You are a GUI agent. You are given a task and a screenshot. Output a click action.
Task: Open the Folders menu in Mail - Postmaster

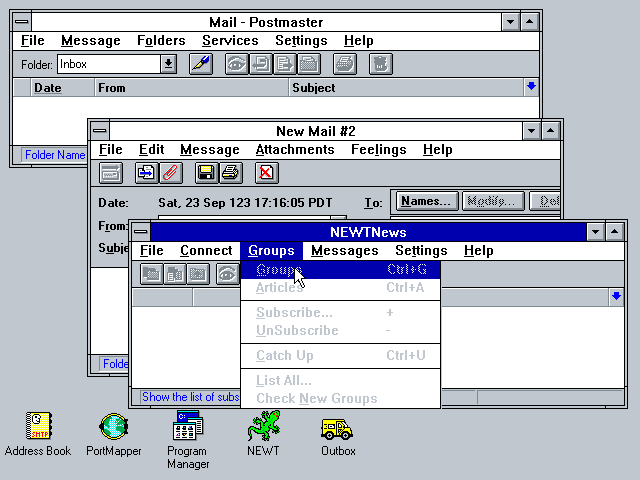coord(161,40)
